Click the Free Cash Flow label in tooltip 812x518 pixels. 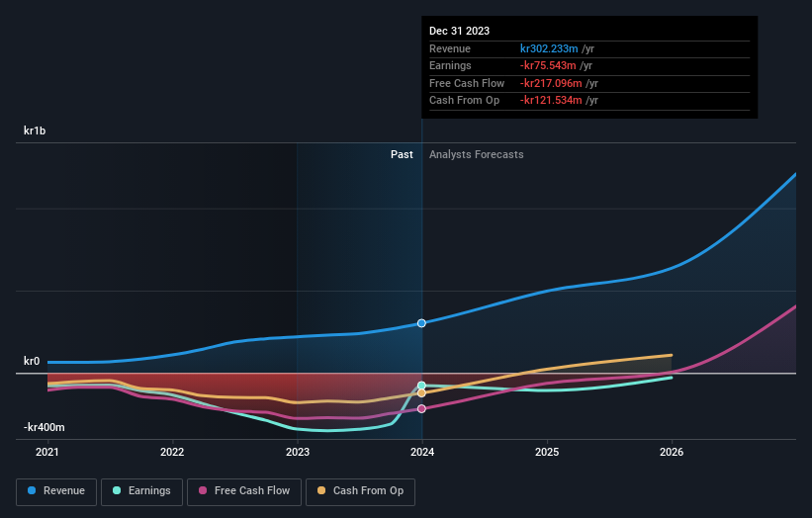[467, 83]
